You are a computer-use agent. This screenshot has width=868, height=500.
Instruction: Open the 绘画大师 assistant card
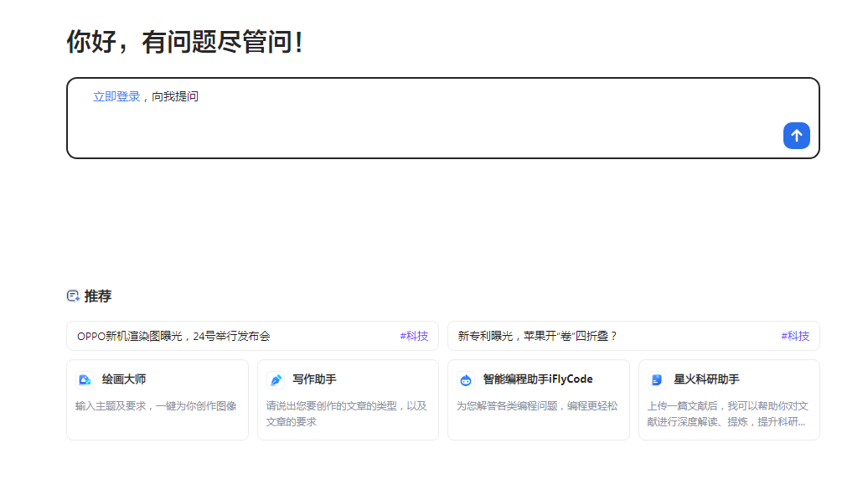(158, 399)
